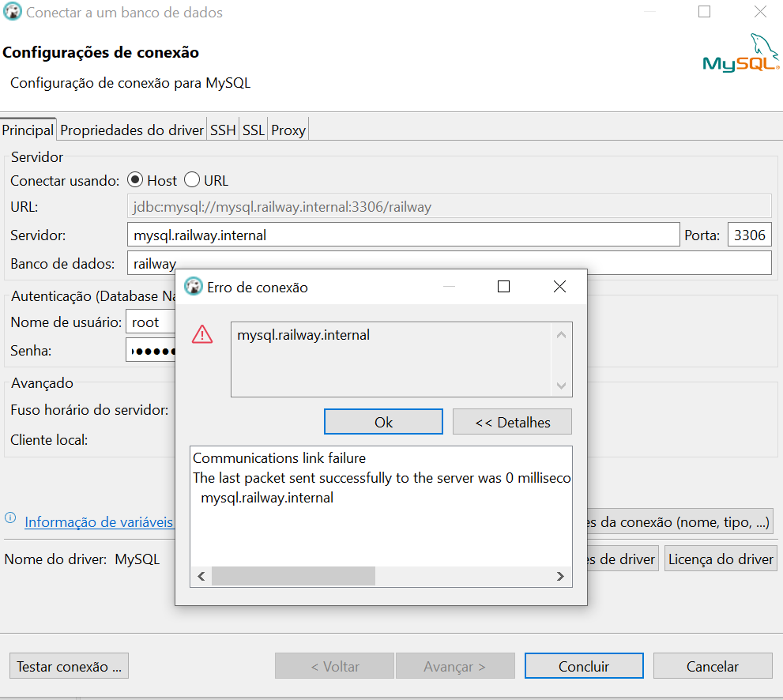This screenshot has height=700, width=783.
Task: Click the disabled JDBC URL field
Action: tap(450, 206)
